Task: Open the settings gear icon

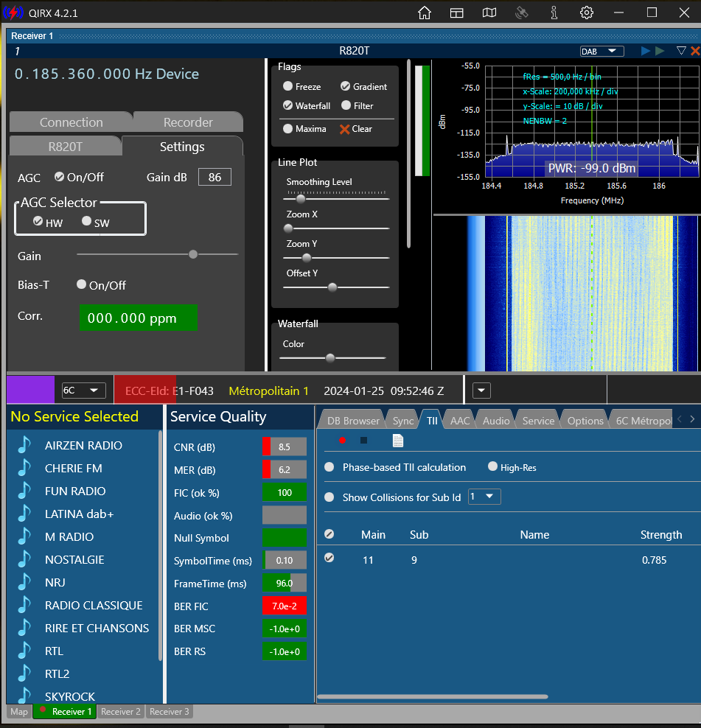Action: 586,13
